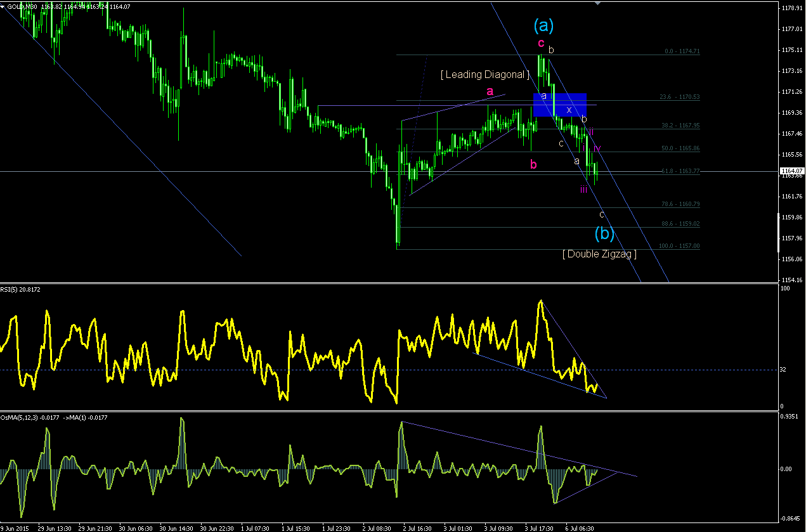
Task: Click the cyan (a) wave label
Action: 543,25
